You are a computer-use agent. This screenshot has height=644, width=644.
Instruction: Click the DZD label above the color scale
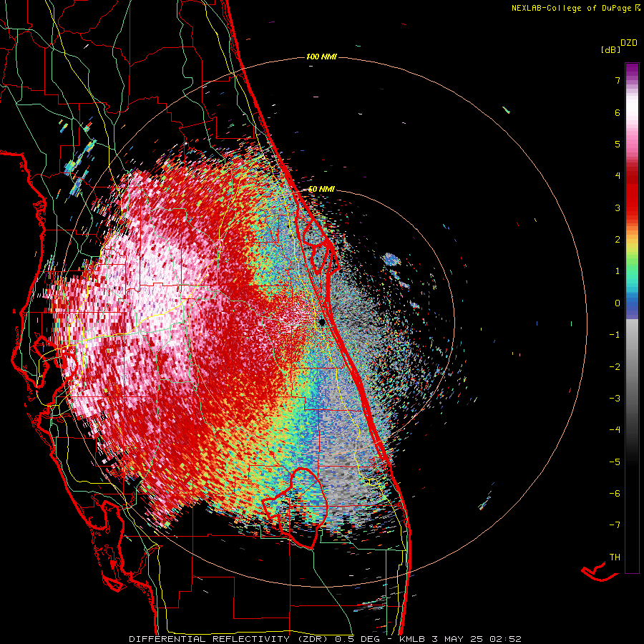(x=629, y=43)
